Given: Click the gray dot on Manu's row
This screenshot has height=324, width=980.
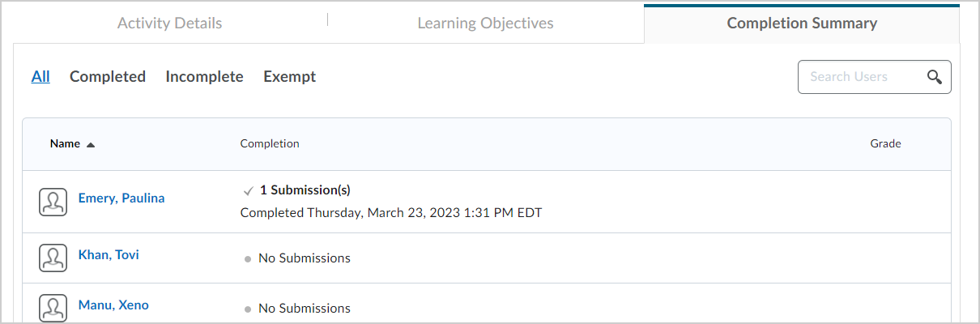Looking at the screenshot, I should [x=247, y=309].
